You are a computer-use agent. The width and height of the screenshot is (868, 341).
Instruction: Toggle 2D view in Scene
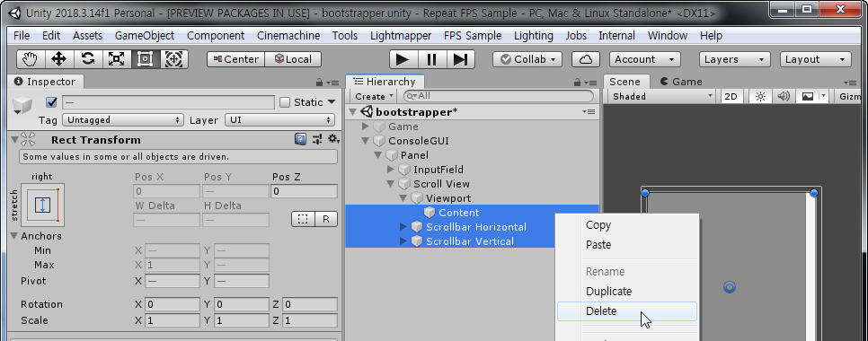click(731, 96)
